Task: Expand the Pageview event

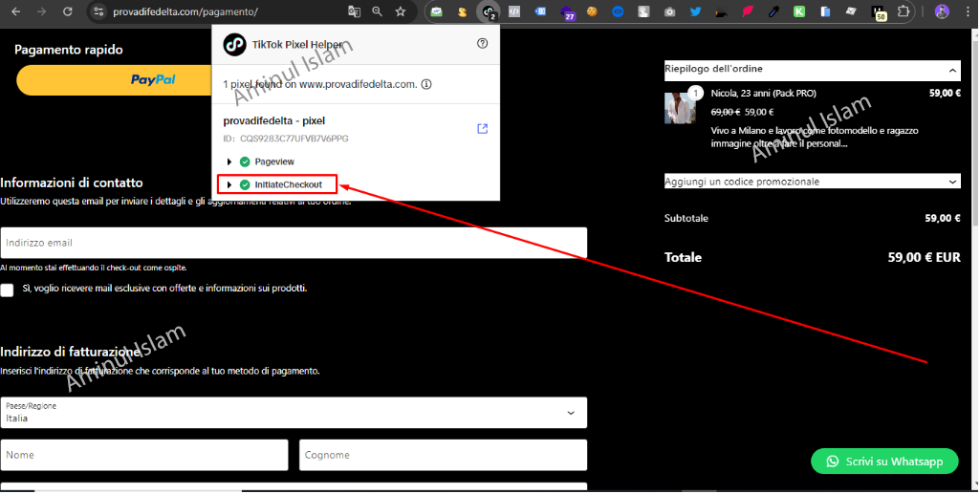Action: [229, 161]
